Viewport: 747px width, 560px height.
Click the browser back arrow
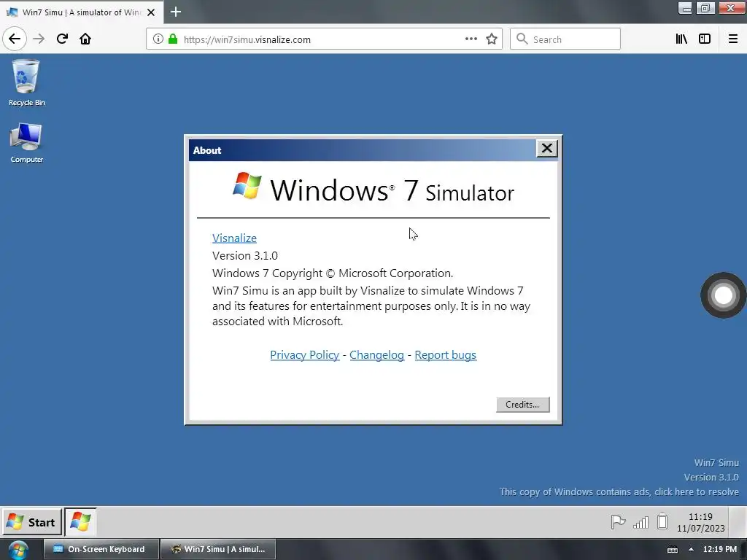click(15, 39)
